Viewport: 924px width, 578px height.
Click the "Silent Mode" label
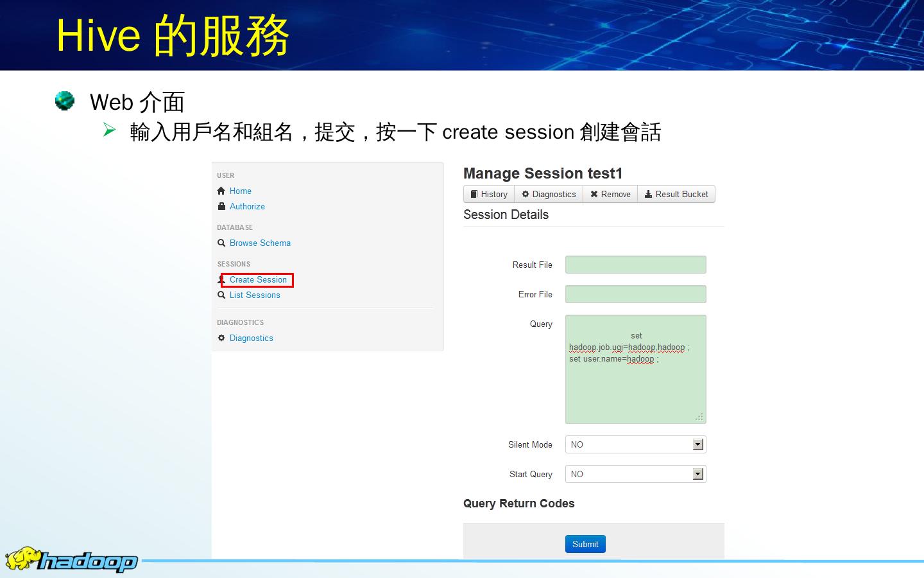click(530, 444)
